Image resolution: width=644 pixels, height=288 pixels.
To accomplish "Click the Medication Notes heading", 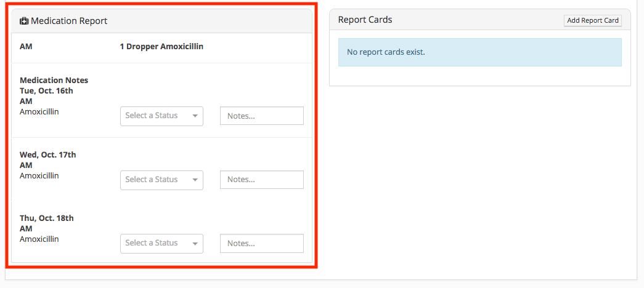I will pyautogui.click(x=54, y=80).
